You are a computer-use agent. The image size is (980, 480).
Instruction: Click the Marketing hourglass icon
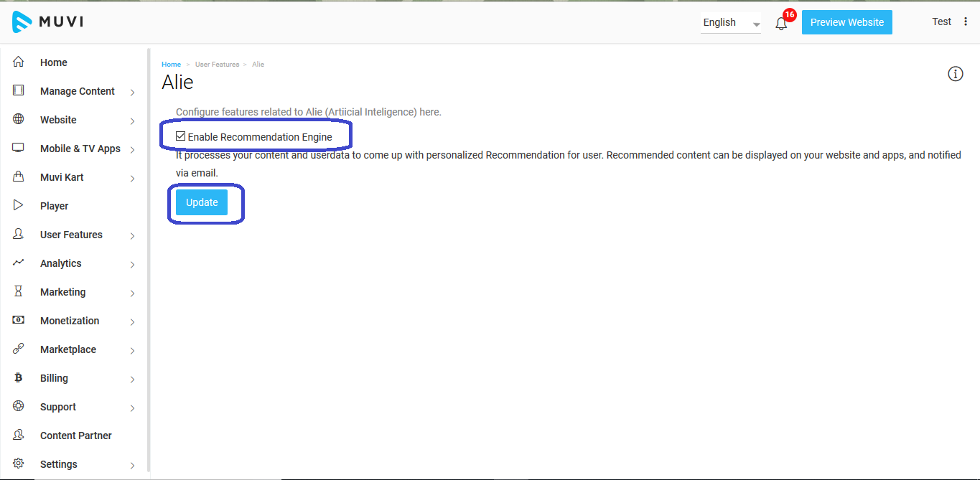click(x=19, y=291)
